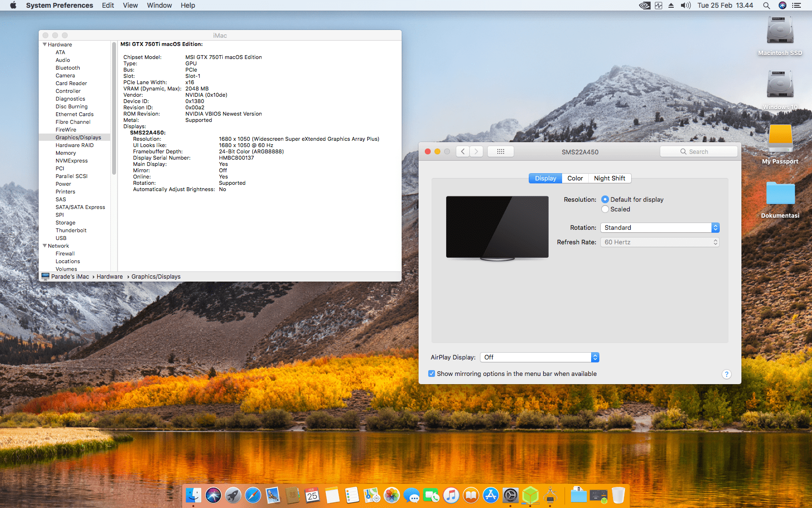
Task: Open Safari from the dock
Action: pyautogui.click(x=253, y=495)
